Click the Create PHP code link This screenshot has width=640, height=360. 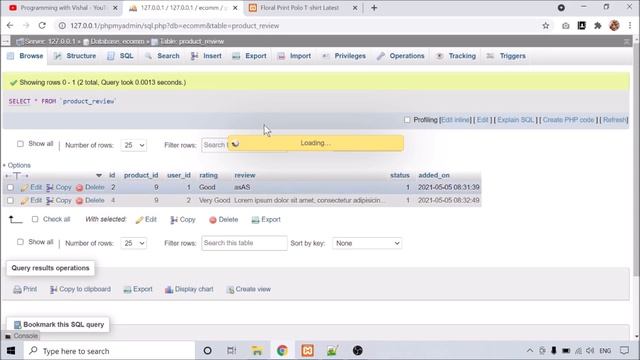point(568,120)
